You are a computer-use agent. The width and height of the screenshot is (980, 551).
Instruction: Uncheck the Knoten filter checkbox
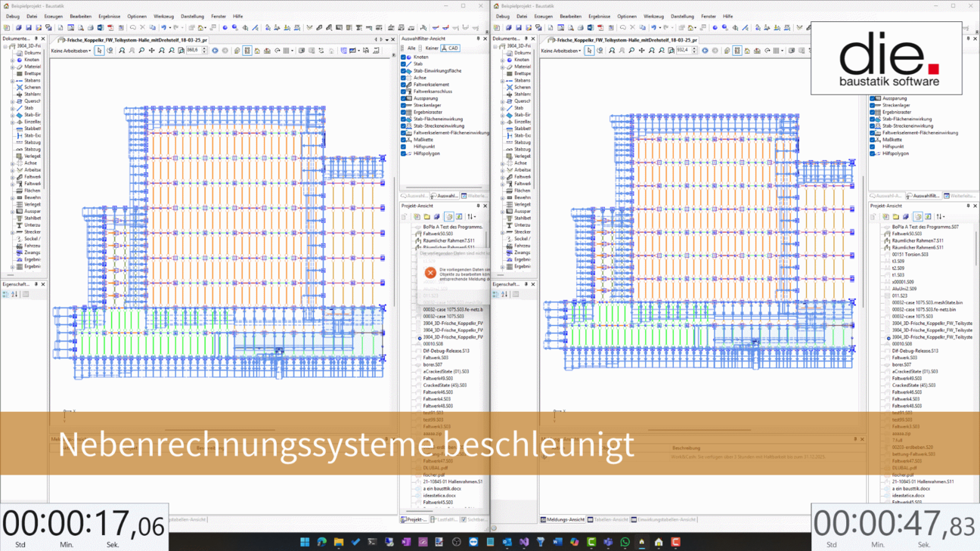pyautogui.click(x=404, y=57)
